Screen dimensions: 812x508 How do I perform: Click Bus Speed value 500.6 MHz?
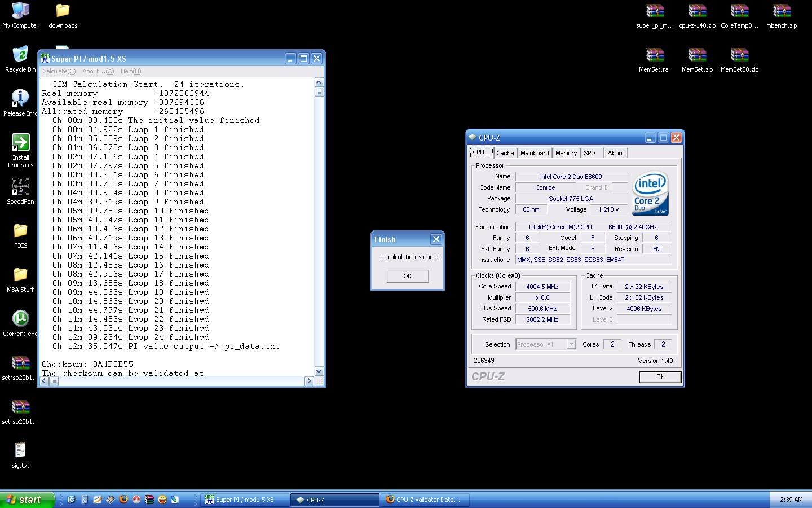click(x=542, y=309)
